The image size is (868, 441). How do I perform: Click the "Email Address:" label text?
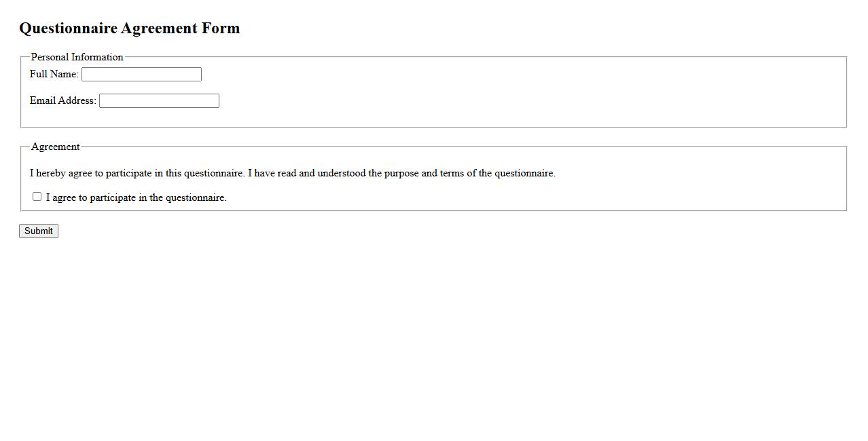pyautogui.click(x=62, y=100)
